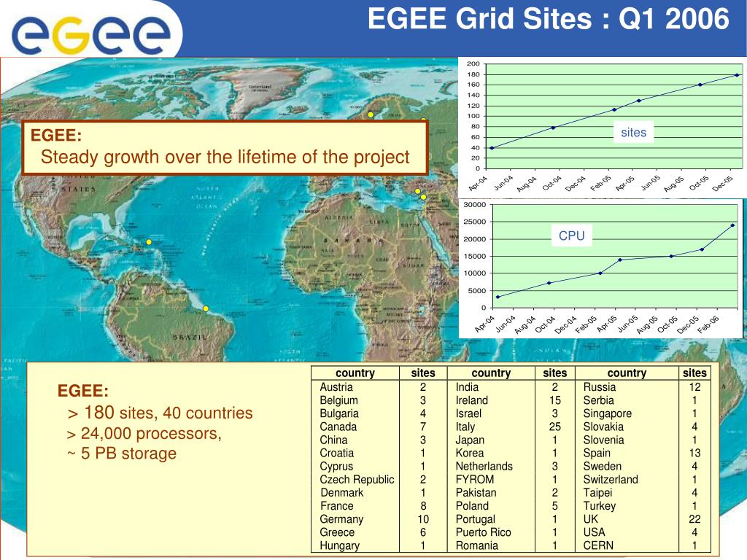This screenshot has height=560, width=747.
Task: Click the yellow dot on Brazil's north coast
Action: [206, 308]
